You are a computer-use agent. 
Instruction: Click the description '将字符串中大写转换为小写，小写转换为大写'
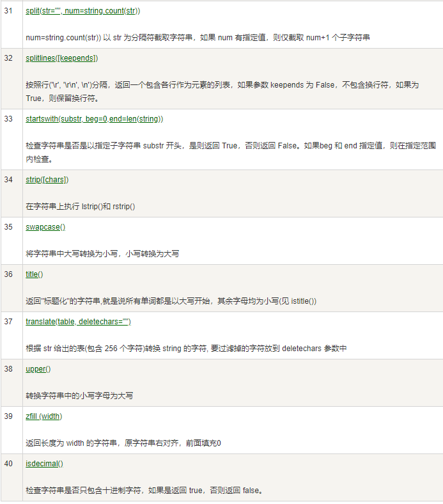point(102,254)
